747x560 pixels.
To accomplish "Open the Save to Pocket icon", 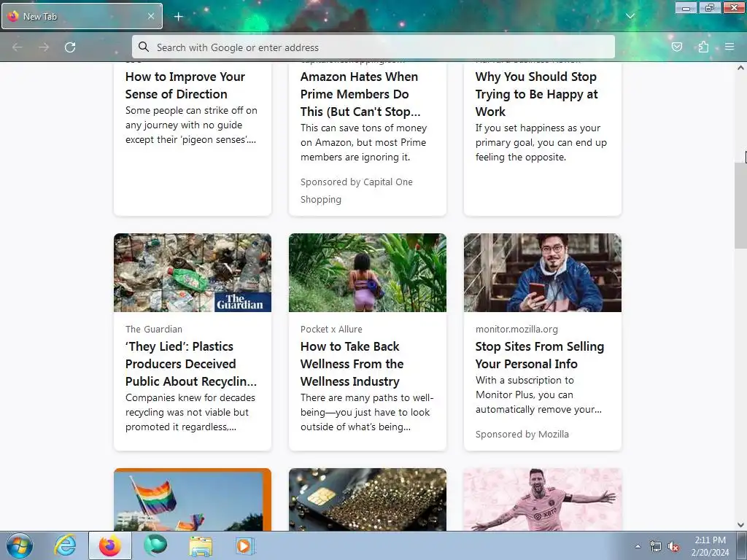I will point(676,47).
